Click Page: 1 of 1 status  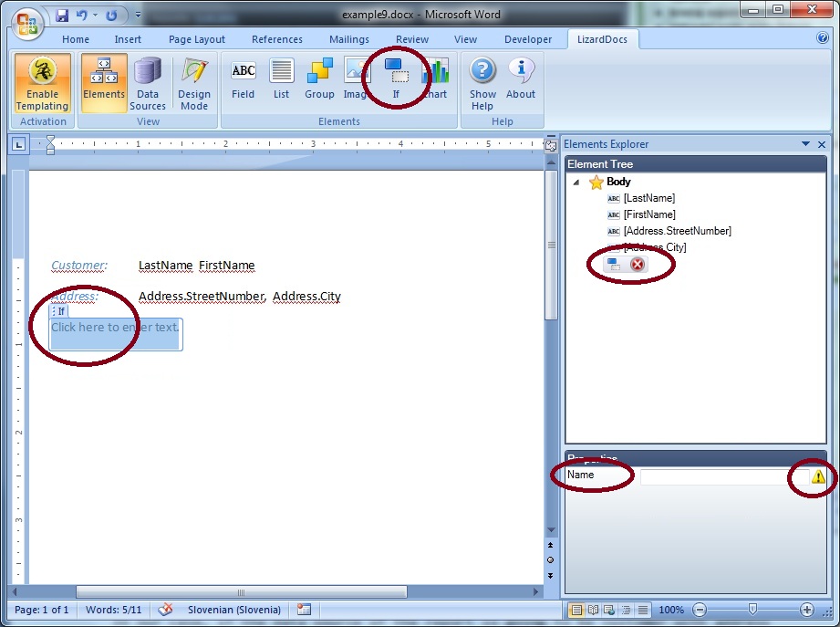click(41, 610)
